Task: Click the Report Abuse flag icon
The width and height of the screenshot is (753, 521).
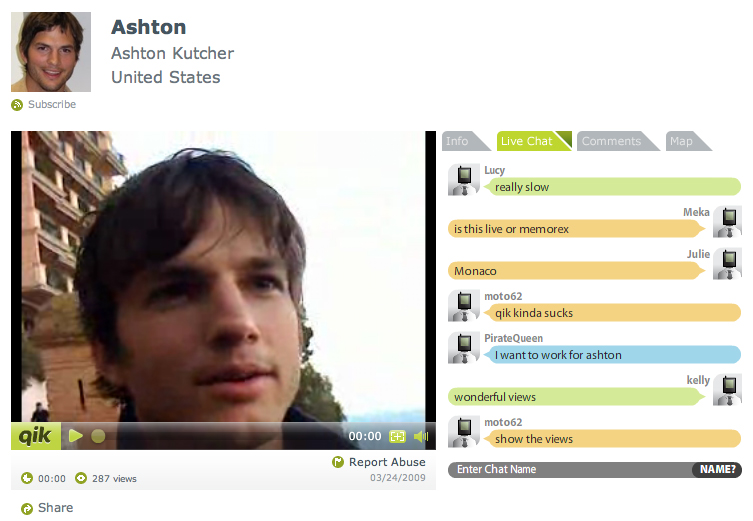Action: click(x=338, y=462)
